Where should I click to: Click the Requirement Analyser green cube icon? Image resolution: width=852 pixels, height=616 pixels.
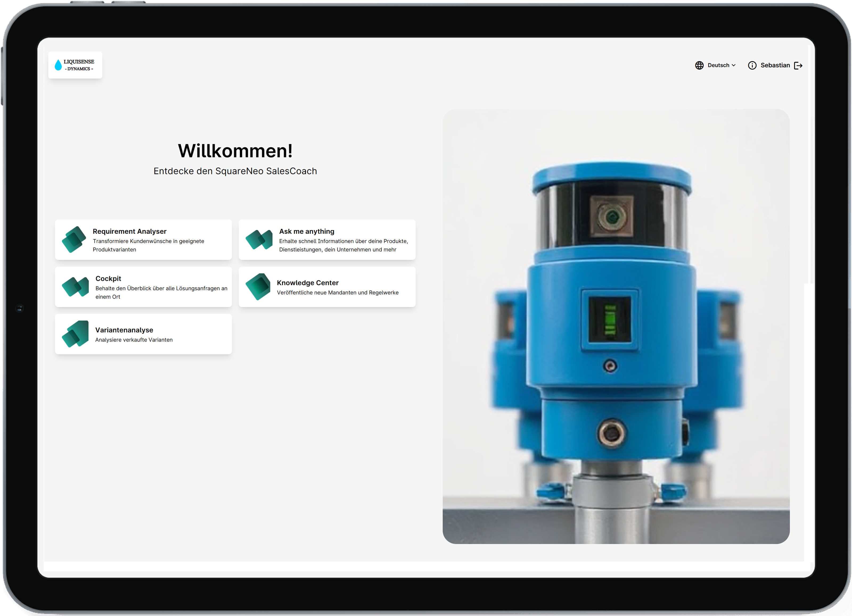click(74, 239)
